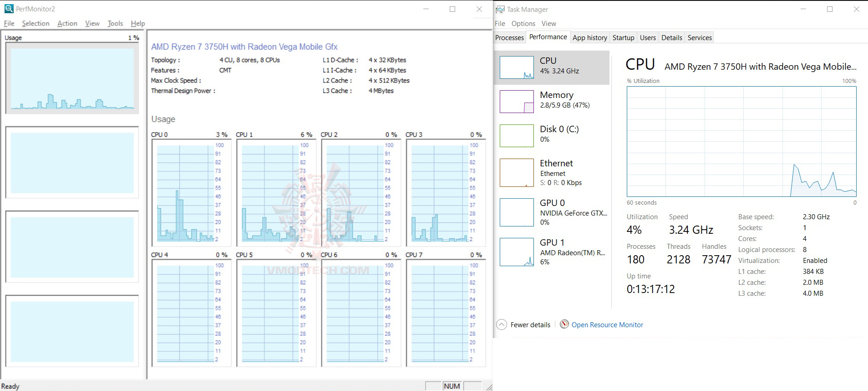Click the 'Enabled' virtualization value
Viewport: 868px width, 391px height.
click(815, 261)
